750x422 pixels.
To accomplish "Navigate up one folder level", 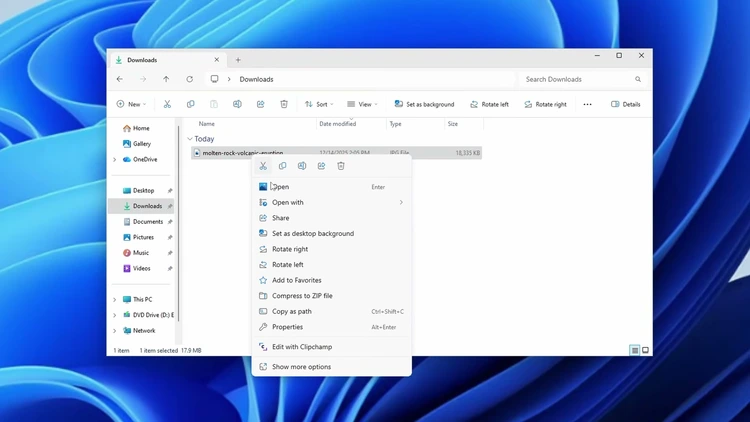I will 166,79.
